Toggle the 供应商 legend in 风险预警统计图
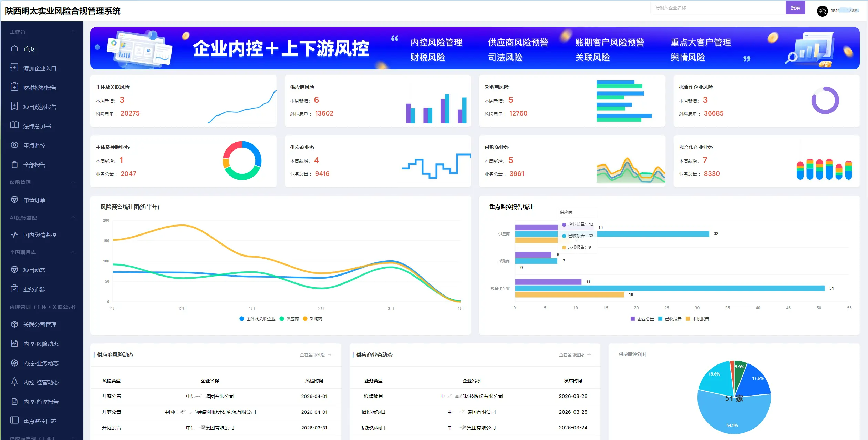Screen dimensions: 868x440 [x=289, y=319]
